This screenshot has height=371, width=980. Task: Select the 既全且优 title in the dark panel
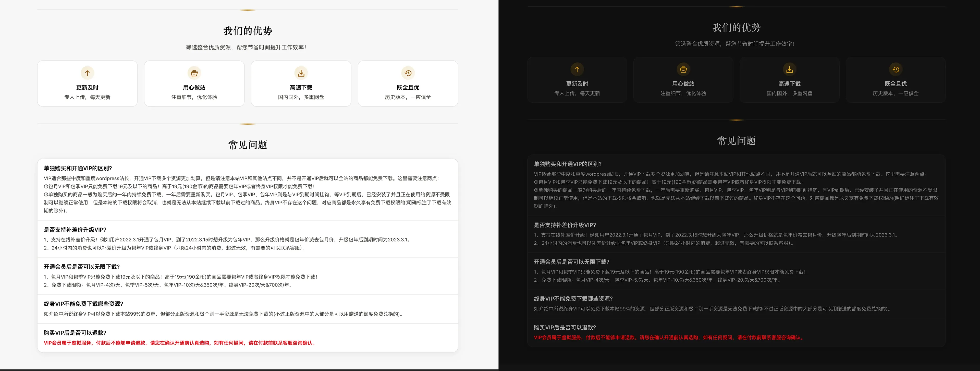point(896,84)
